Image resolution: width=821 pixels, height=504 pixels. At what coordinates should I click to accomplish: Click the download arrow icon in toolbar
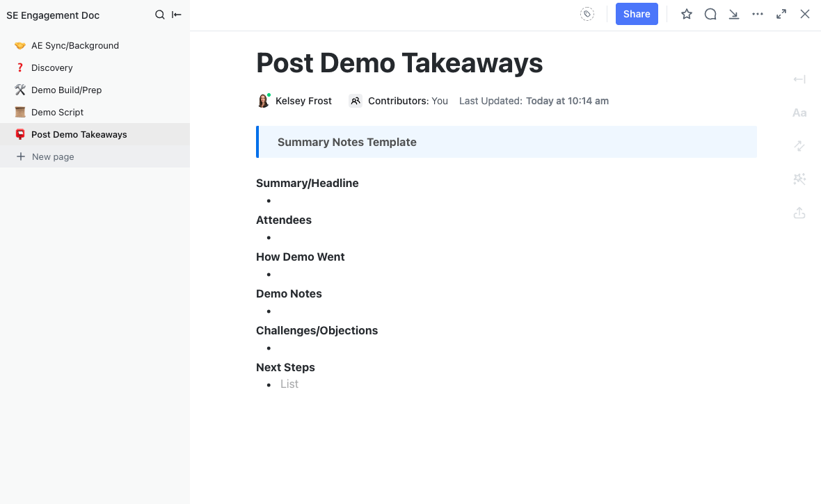pyautogui.click(x=734, y=15)
